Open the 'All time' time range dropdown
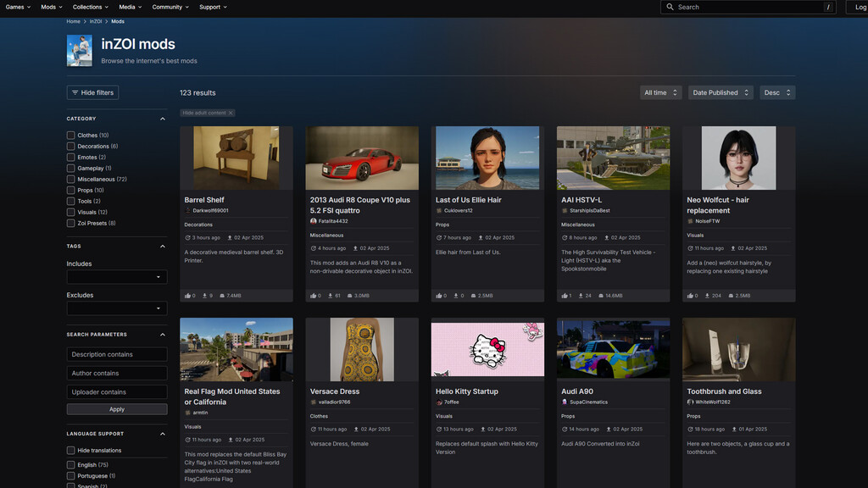The width and height of the screenshot is (868, 488). 661,92
